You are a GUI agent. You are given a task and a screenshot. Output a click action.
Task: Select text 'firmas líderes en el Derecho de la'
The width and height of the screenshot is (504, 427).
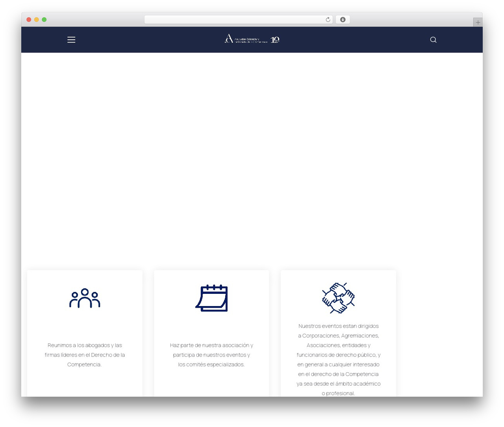pyautogui.click(x=85, y=355)
